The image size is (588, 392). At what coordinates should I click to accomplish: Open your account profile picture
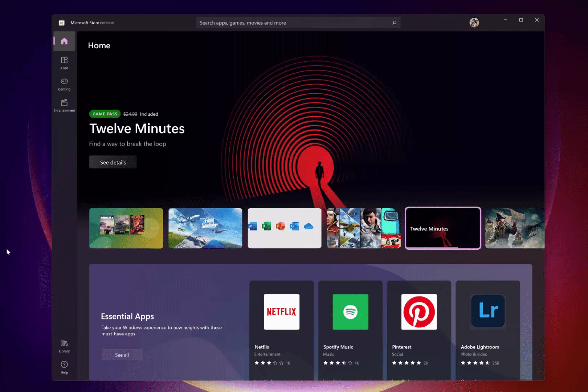[474, 23]
